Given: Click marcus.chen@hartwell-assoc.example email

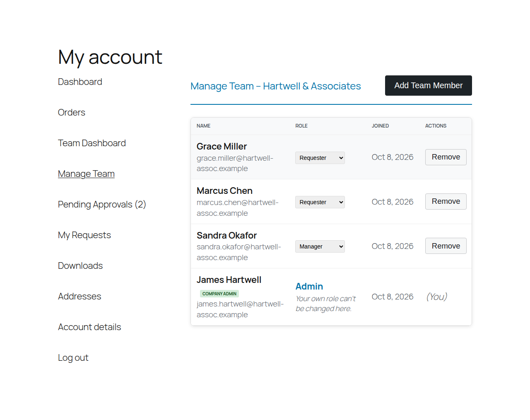Looking at the screenshot, I should 237,208.
